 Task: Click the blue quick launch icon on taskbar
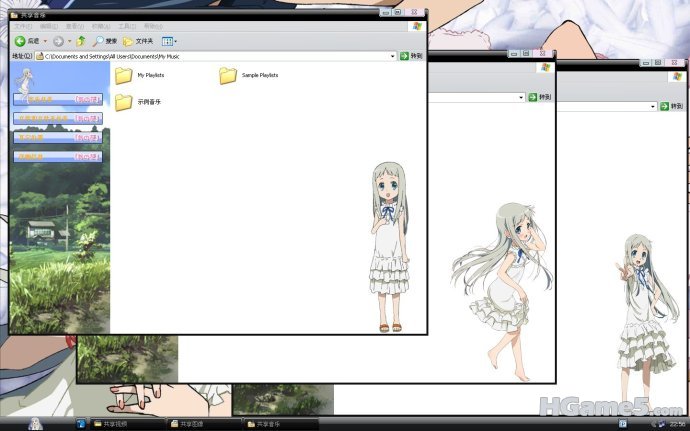pyautogui.click(x=81, y=424)
